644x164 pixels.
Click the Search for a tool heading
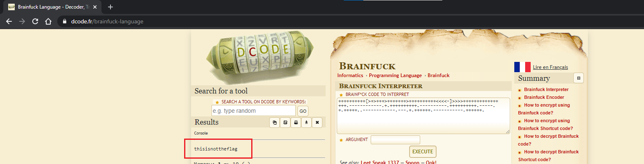click(221, 91)
